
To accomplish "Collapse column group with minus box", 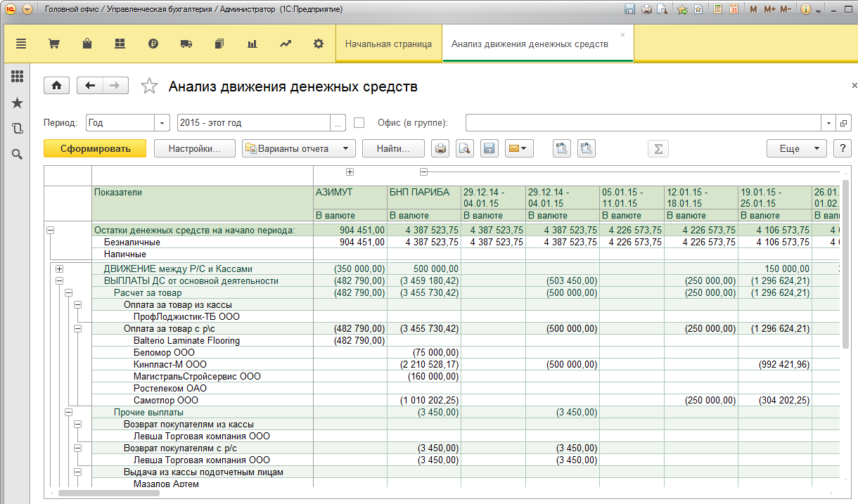I will point(423,172).
